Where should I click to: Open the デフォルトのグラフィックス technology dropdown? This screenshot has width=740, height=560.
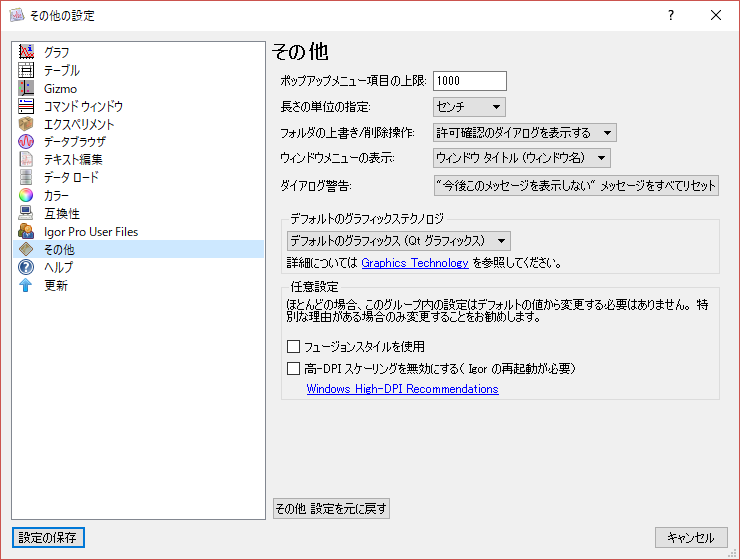click(x=398, y=241)
